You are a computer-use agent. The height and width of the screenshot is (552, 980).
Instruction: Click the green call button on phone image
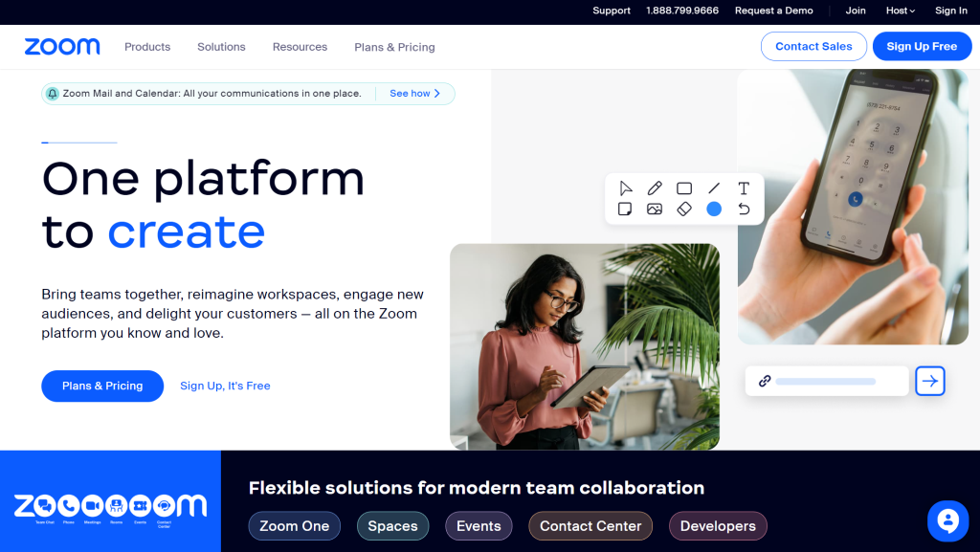point(855,199)
